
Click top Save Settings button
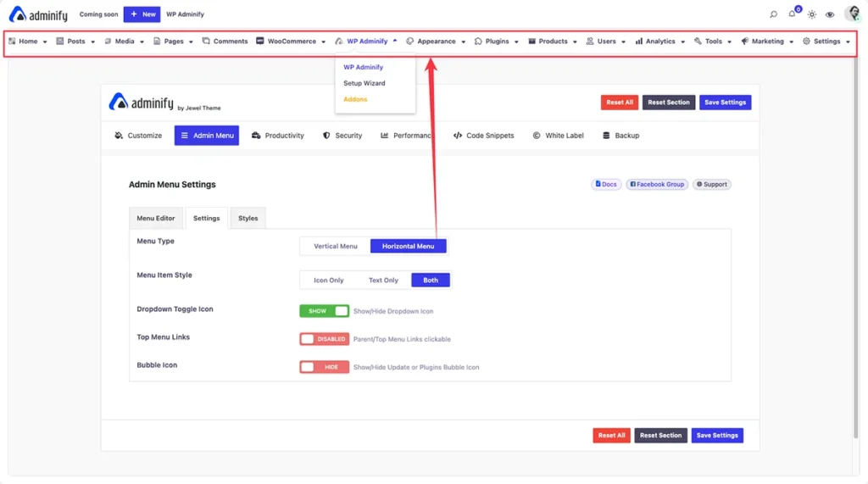tap(726, 103)
